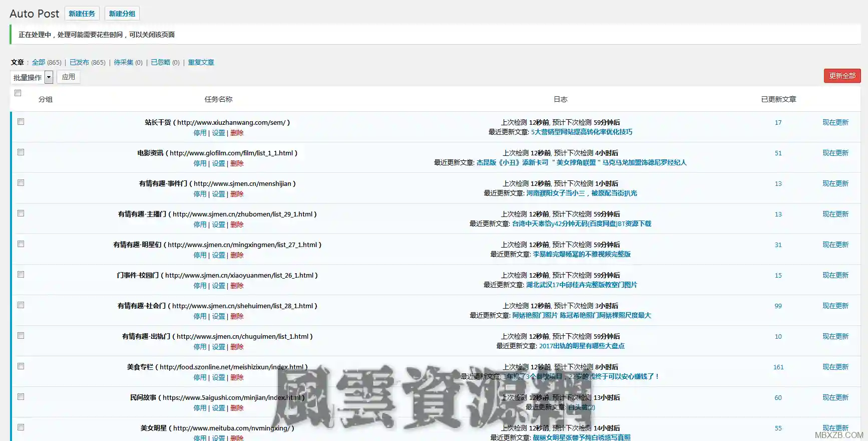Viewport: 868px width, 441px height.
Task: Click the 新建任务 button
Action: point(82,14)
